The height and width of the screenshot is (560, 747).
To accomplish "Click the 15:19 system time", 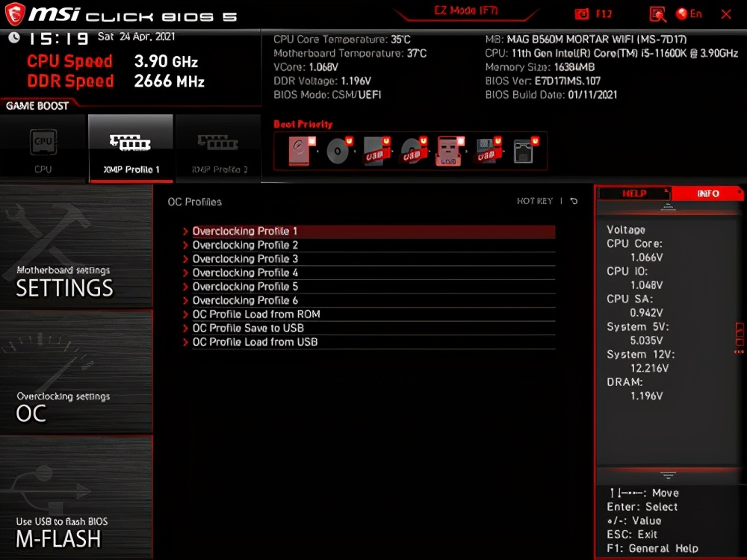I will coord(58,39).
